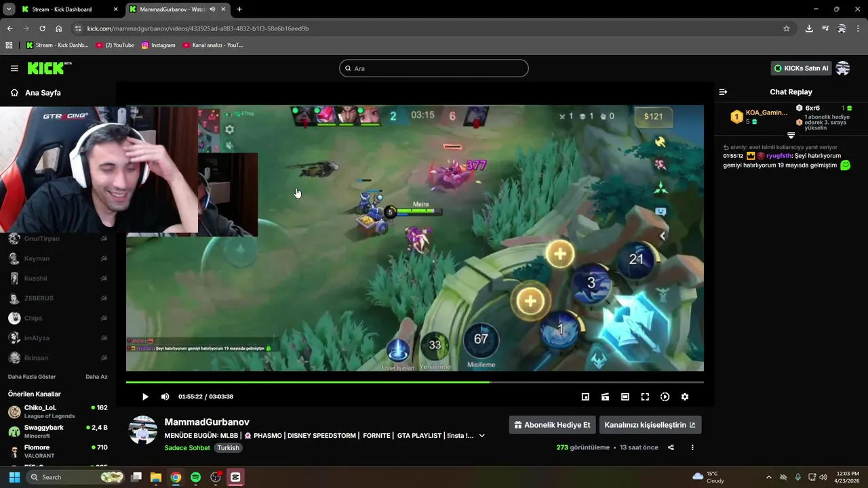Open MammadGurbanov channel name link
868x488 pixels.
207,422
